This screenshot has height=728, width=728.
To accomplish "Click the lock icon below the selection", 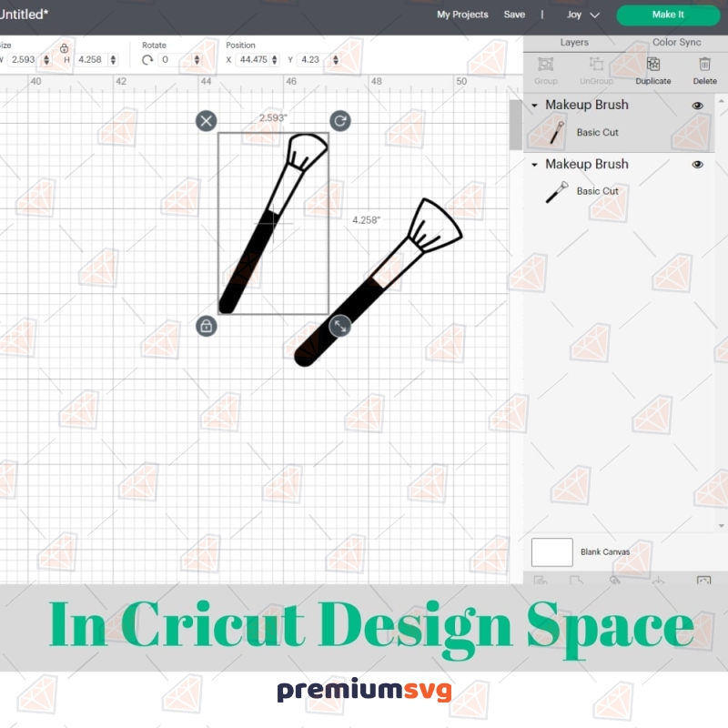I will (206, 326).
